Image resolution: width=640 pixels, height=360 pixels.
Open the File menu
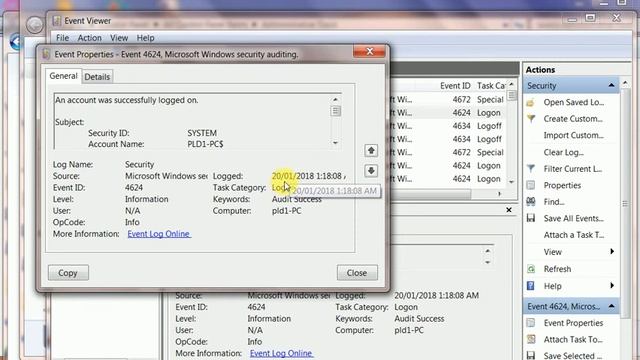pyautogui.click(x=62, y=38)
